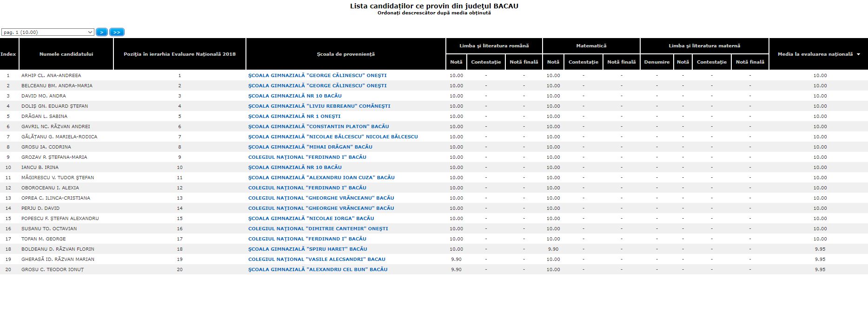The height and width of the screenshot is (318, 868).
Task: Click the next page arrow button
Action: 101,32
